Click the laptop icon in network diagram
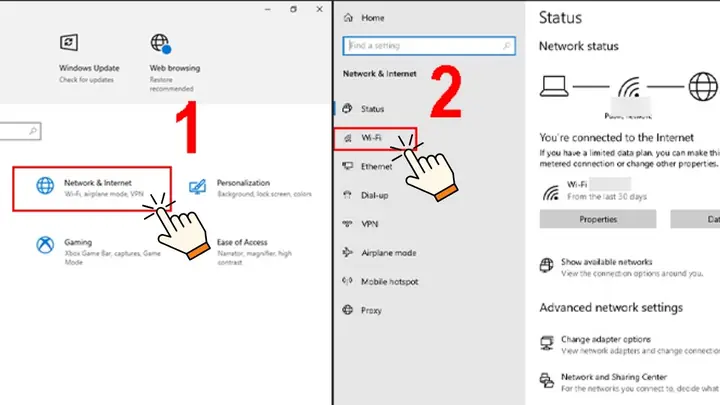 click(554, 86)
